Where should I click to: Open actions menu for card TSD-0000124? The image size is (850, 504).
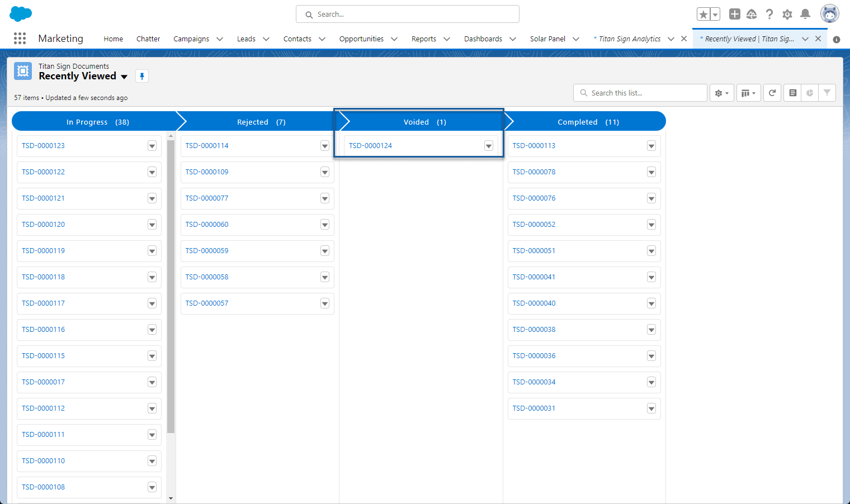pos(488,146)
